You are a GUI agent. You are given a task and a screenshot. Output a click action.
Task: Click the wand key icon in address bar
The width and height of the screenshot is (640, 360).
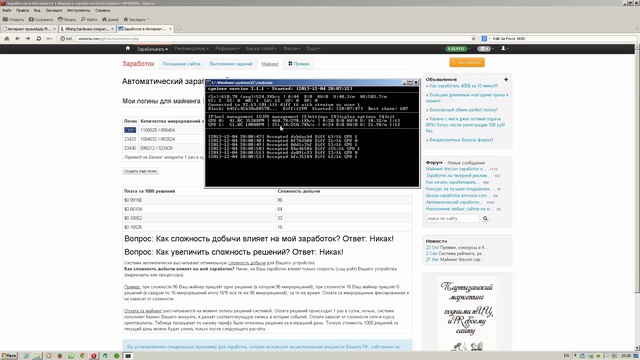click(x=49, y=38)
